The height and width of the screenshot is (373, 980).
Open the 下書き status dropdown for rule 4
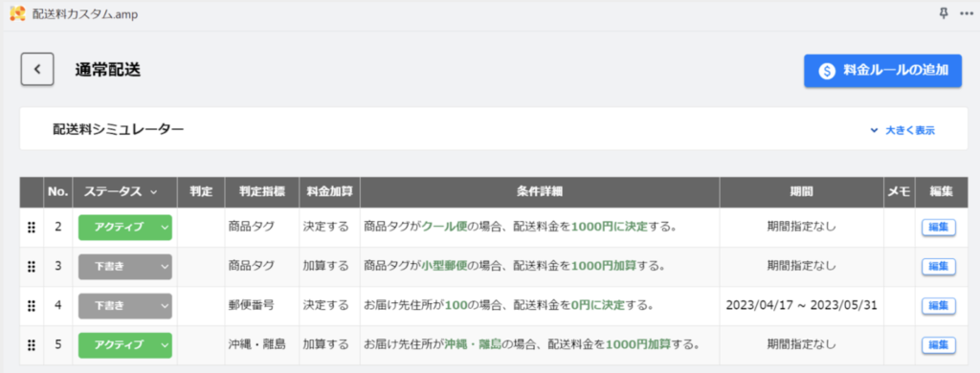point(125,305)
